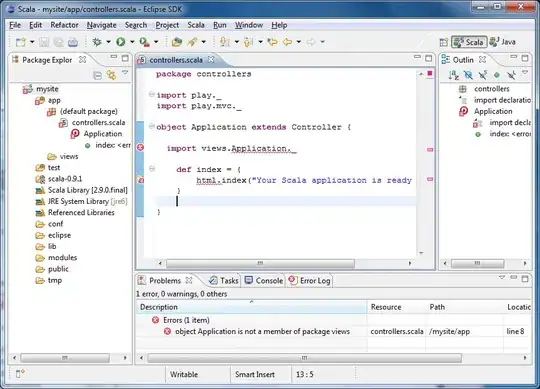Collapse the object Application code fold marker
Screen dimensions: 540x389
coord(152,126)
